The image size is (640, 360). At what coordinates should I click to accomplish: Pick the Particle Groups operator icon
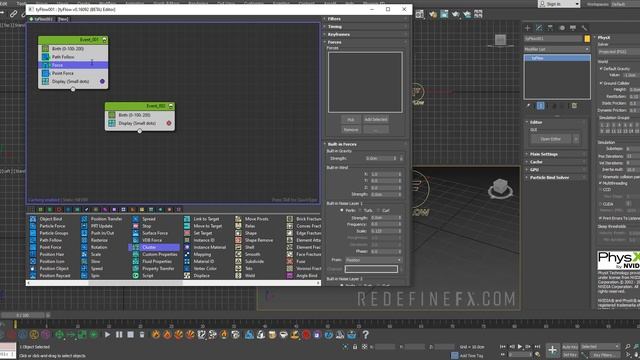[33, 233]
